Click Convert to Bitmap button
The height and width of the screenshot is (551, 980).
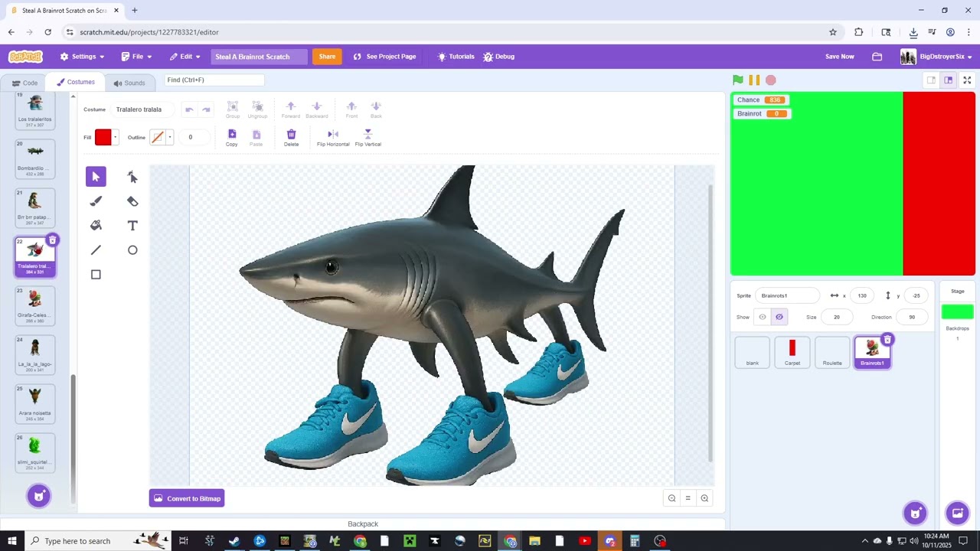coord(187,498)
